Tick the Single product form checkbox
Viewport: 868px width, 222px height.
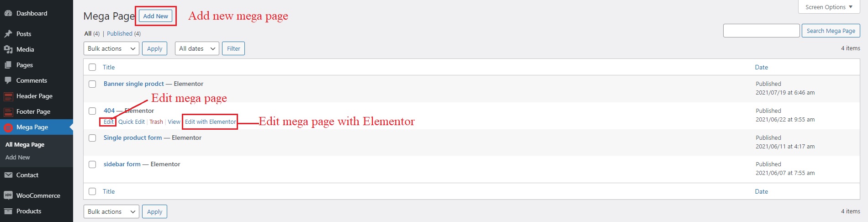pyautogui.click(x=92, y=138)
